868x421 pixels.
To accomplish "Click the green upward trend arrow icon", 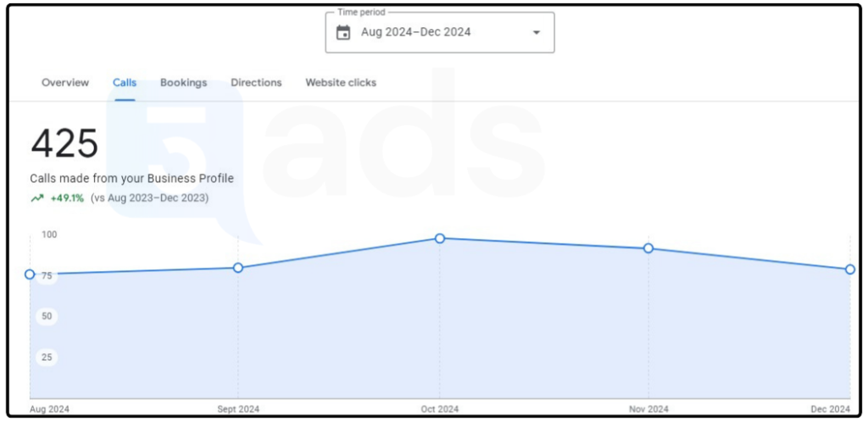I will [37, 198].
